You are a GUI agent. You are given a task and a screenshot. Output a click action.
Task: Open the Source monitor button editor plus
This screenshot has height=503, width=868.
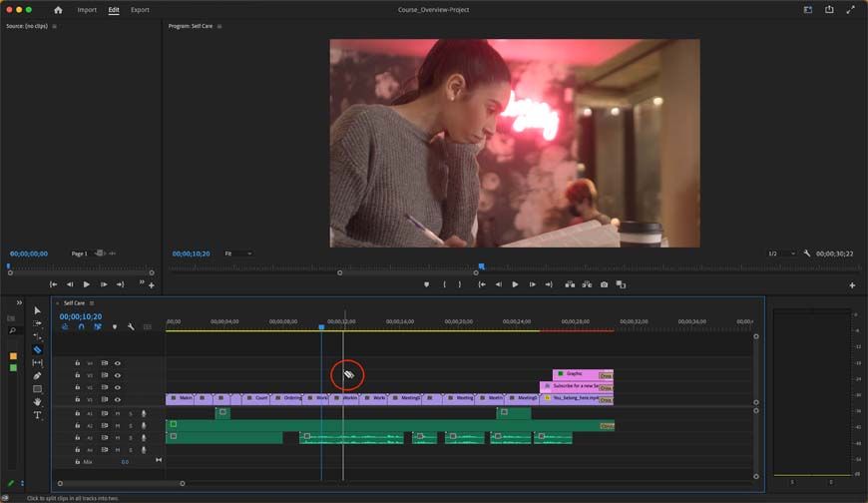(x=151, y=285)
